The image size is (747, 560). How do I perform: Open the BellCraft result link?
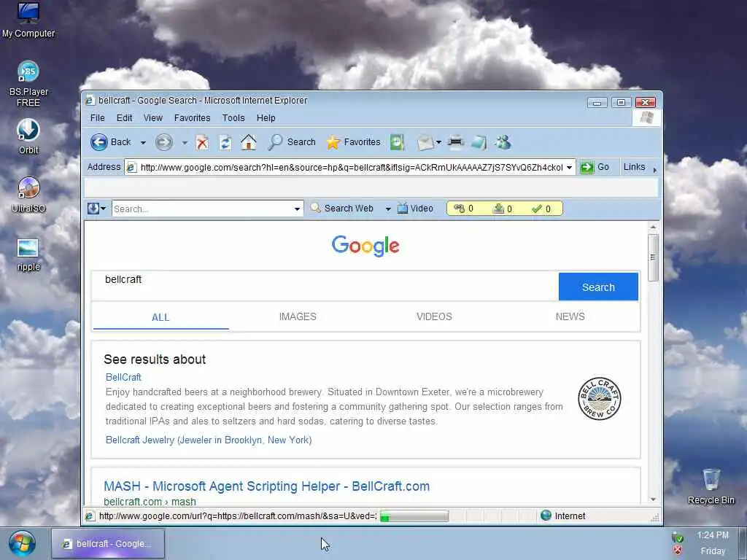click(x=123, y=377)
